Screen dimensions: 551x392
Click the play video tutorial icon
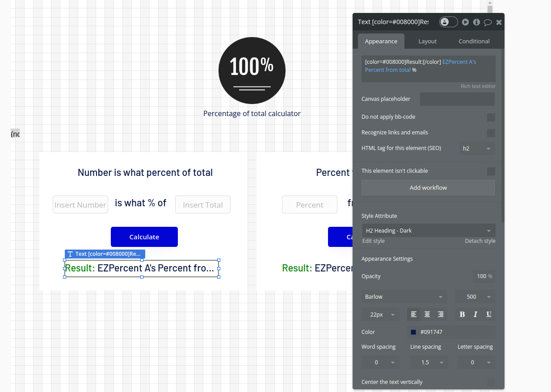coord(465,22)
